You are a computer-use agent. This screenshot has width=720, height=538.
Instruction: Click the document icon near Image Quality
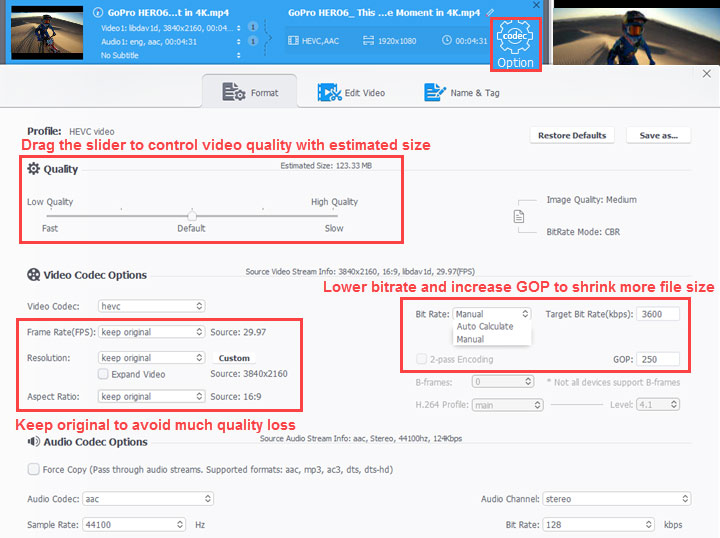pyautogui.click(x=518, y=216)
